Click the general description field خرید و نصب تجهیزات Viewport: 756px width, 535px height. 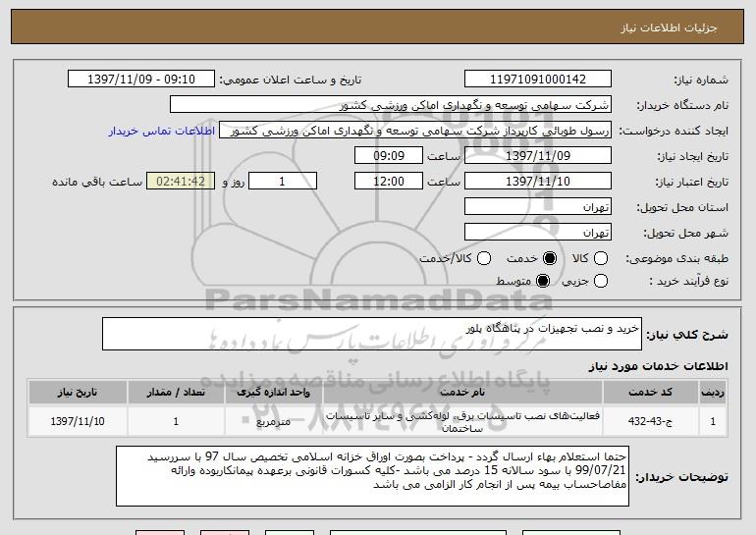coord(372,334)
